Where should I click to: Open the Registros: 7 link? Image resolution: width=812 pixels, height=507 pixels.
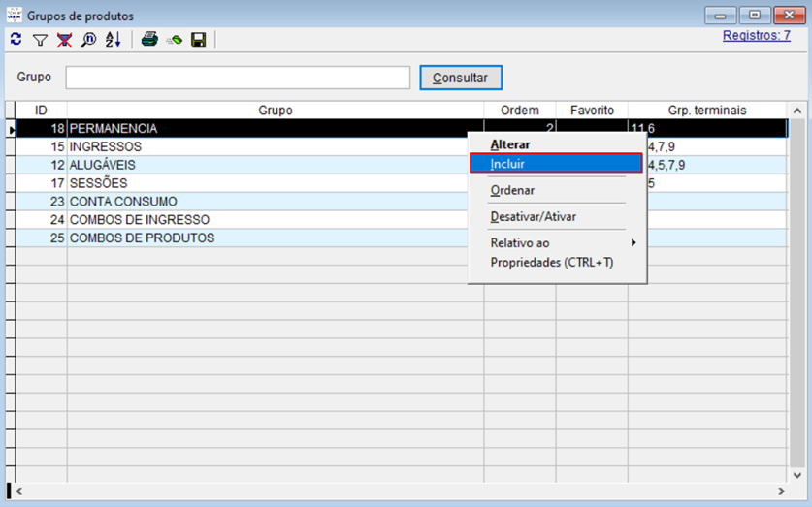(756, 35)
